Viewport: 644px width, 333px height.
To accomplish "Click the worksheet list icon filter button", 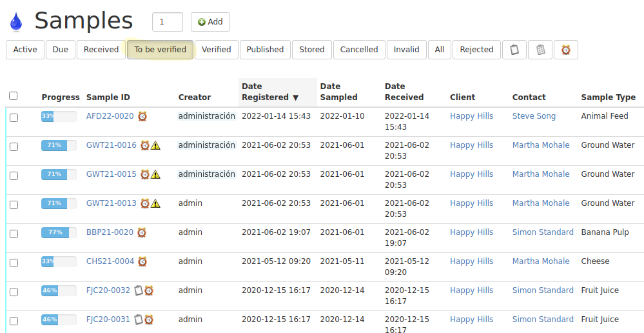I will (x=540, y=50).
